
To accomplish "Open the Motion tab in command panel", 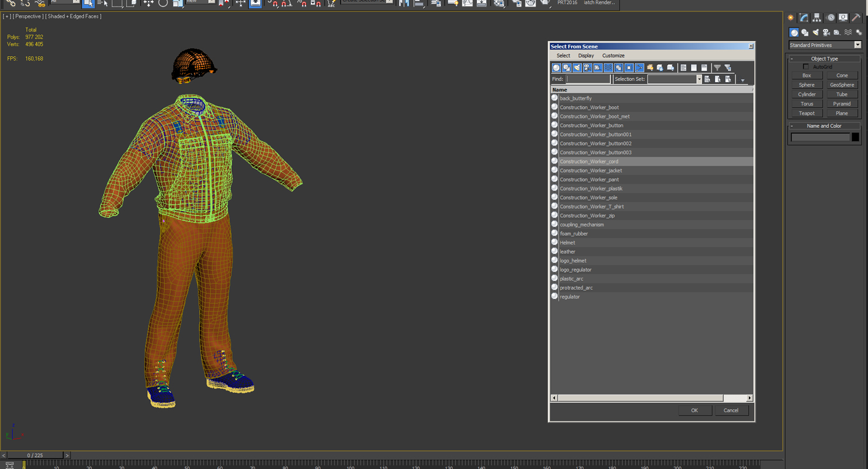I will 830,18.
